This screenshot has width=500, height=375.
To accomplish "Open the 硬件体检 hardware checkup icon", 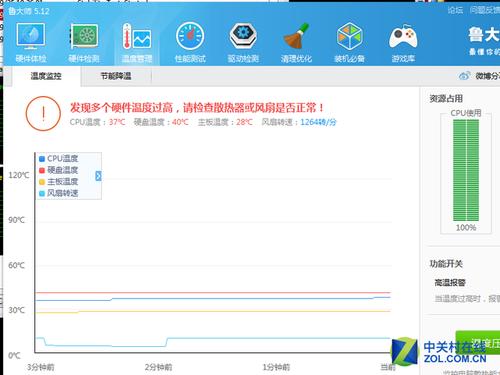I will 31,42.
